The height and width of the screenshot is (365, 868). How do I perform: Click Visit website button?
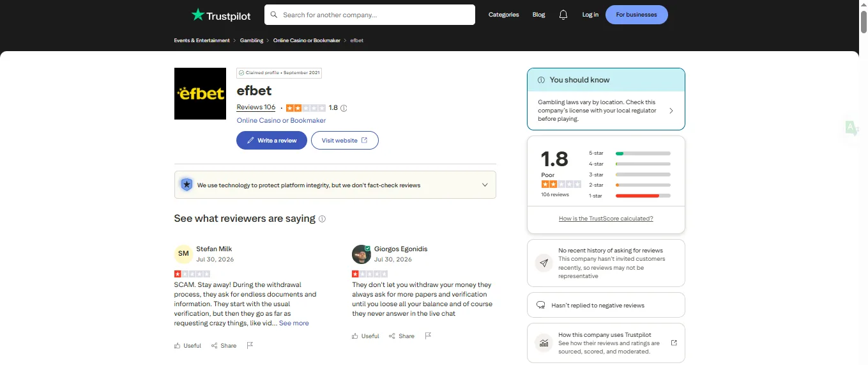pos(345,140)
